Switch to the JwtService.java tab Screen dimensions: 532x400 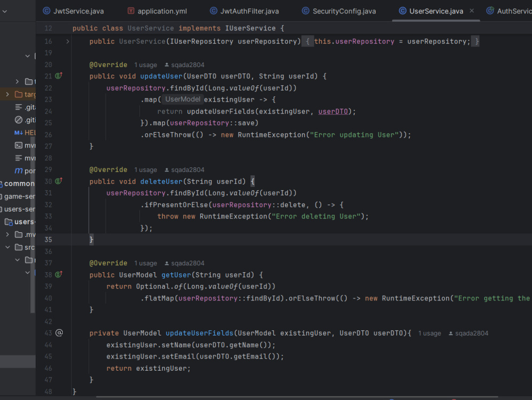(73, 11)
